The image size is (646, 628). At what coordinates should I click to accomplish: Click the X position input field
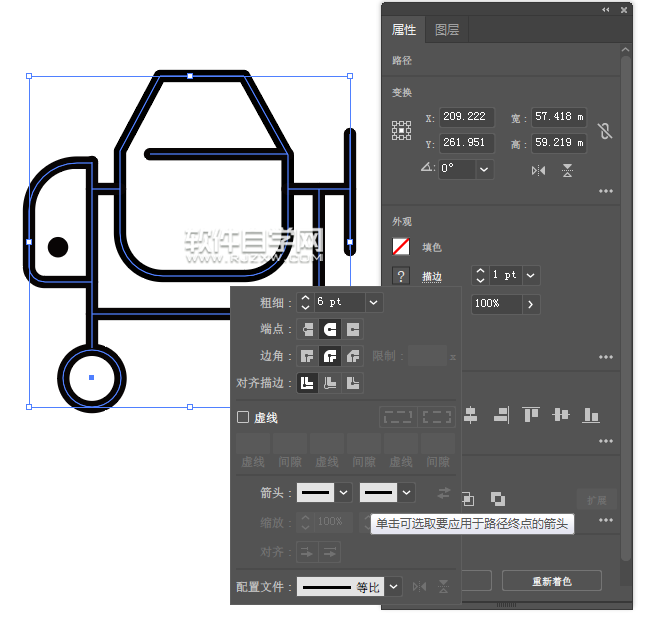[x=466, y=117]
